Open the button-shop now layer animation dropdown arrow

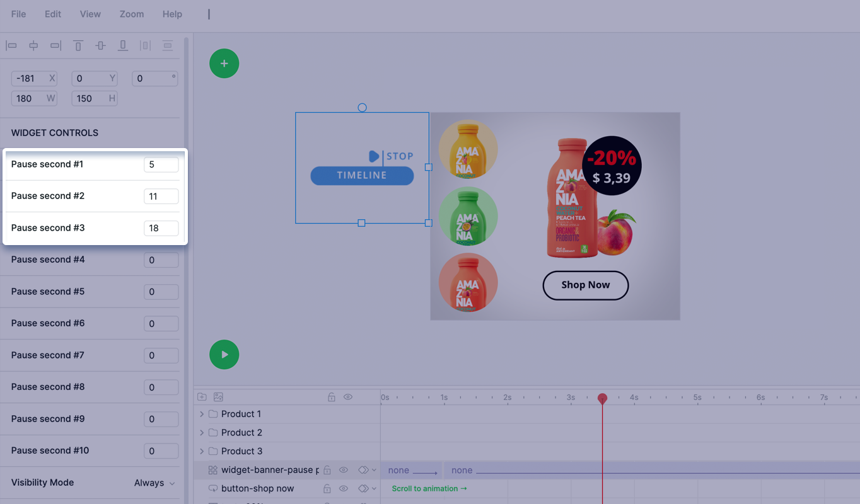coord(374,488)
